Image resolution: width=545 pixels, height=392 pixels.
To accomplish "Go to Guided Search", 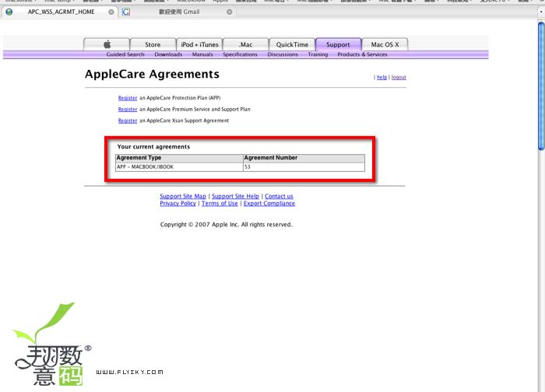I will [125, 54].
